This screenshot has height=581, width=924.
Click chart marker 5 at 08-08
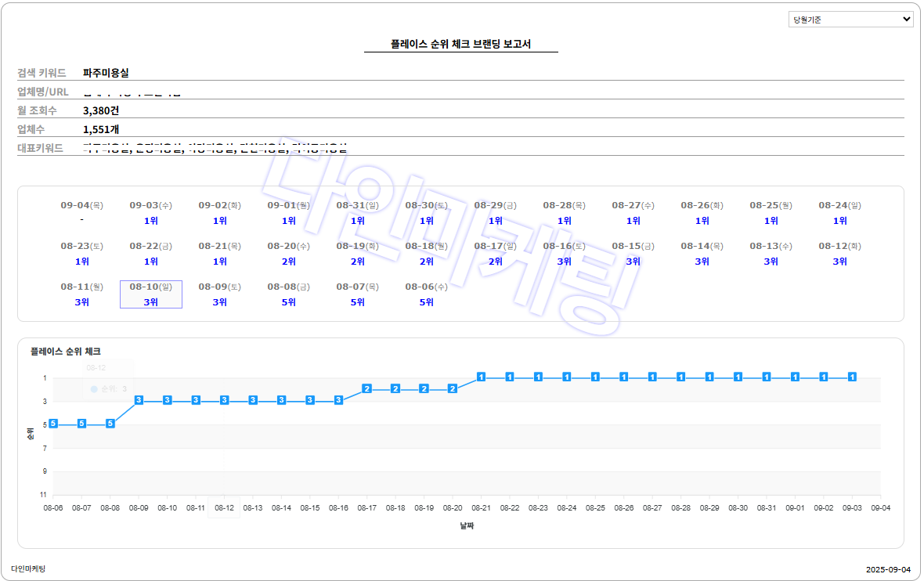[110, 424]
